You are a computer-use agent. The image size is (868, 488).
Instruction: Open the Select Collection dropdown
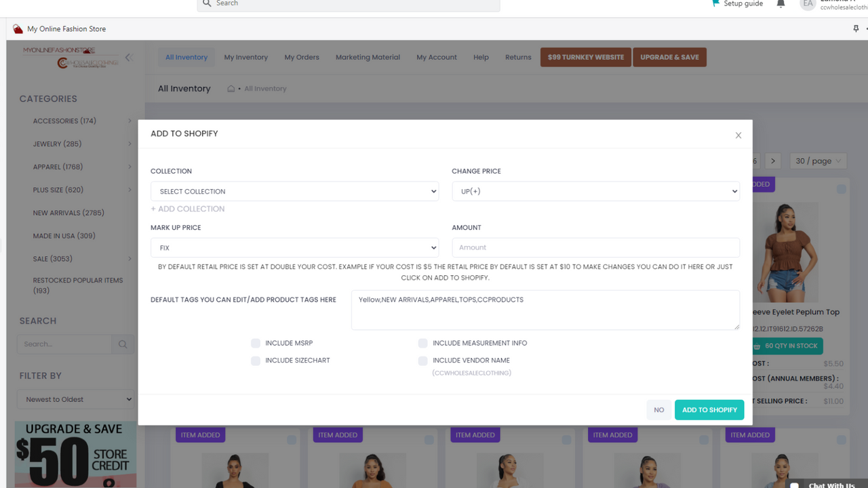(x=294, y=191)
